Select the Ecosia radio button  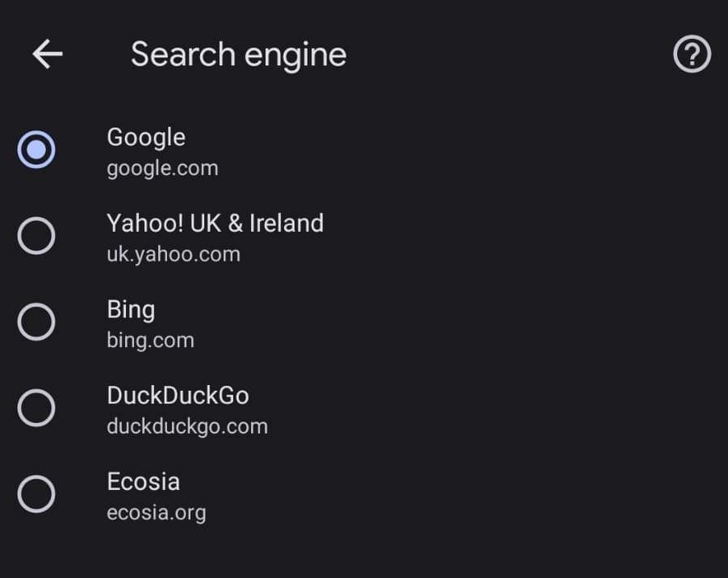[36, 494]
